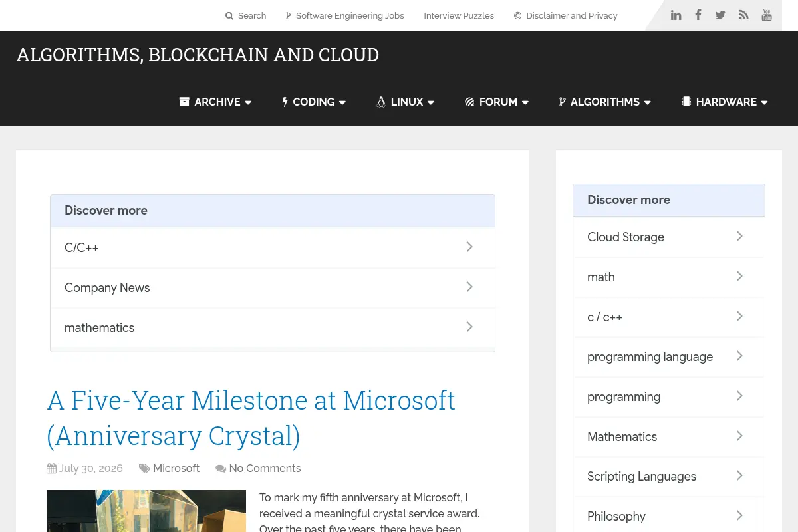Click the Scripting Languages row chevron
798x532 pixels.
coord(739,475)
